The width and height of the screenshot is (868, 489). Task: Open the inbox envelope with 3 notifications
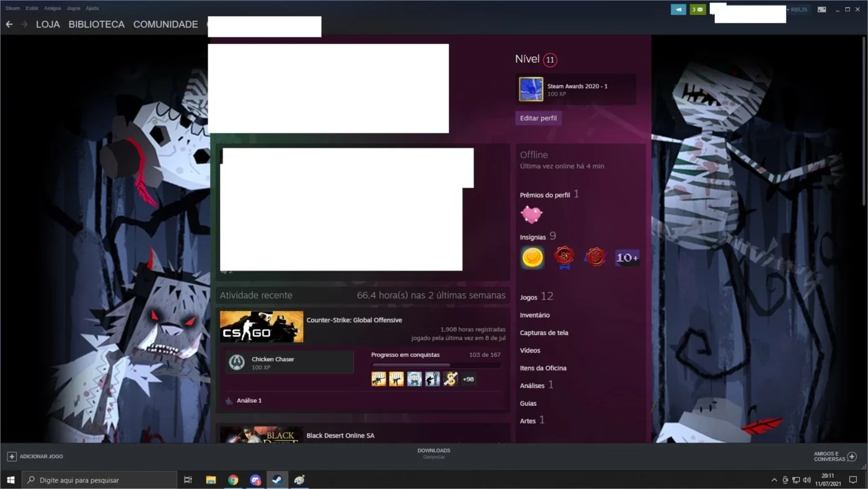(697, 9)
